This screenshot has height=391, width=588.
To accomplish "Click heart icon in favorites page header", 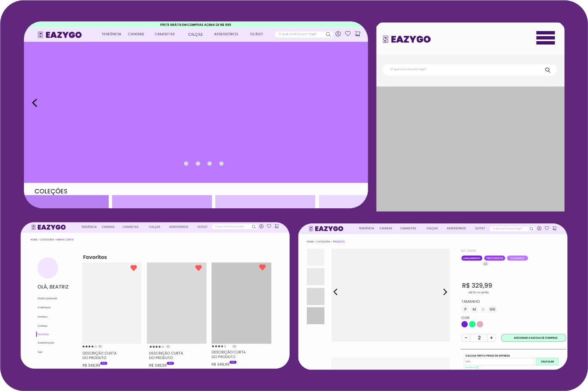I will (x=269, y=226).
